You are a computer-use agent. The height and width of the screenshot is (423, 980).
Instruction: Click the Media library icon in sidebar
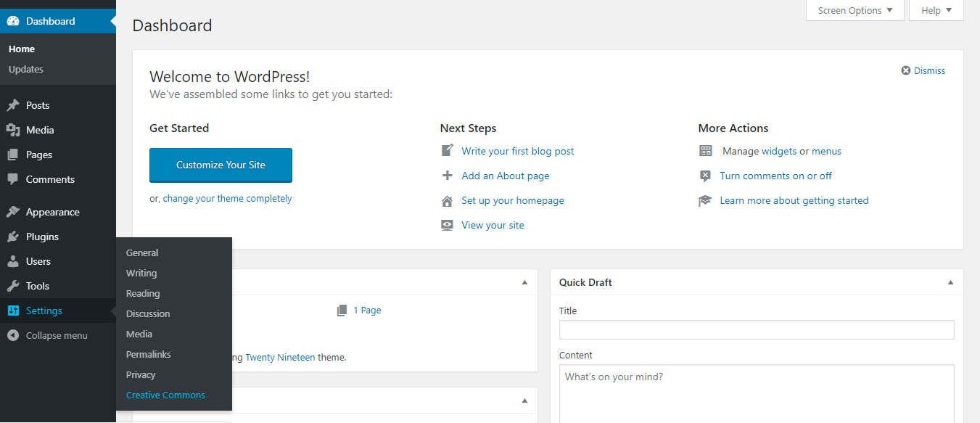[x=13, y=131]
